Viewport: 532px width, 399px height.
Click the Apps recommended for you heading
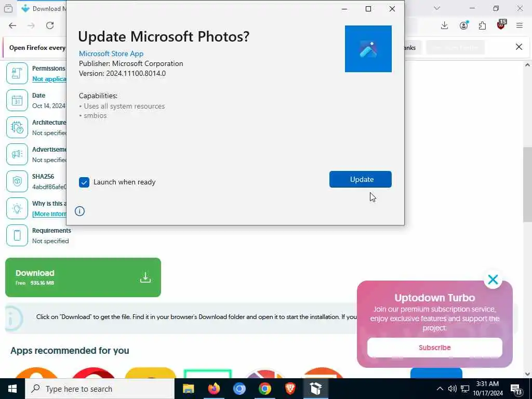(x=70, y=351)
